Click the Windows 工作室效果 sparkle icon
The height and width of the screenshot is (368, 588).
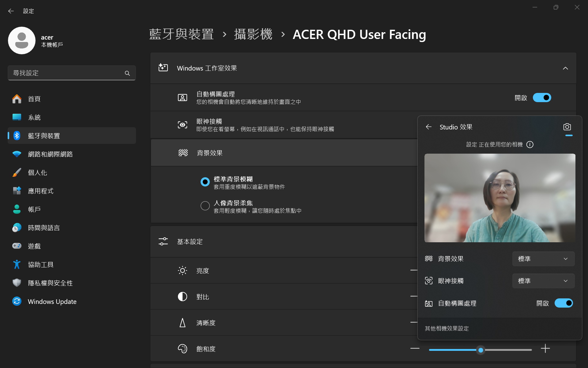coord(163,68)
